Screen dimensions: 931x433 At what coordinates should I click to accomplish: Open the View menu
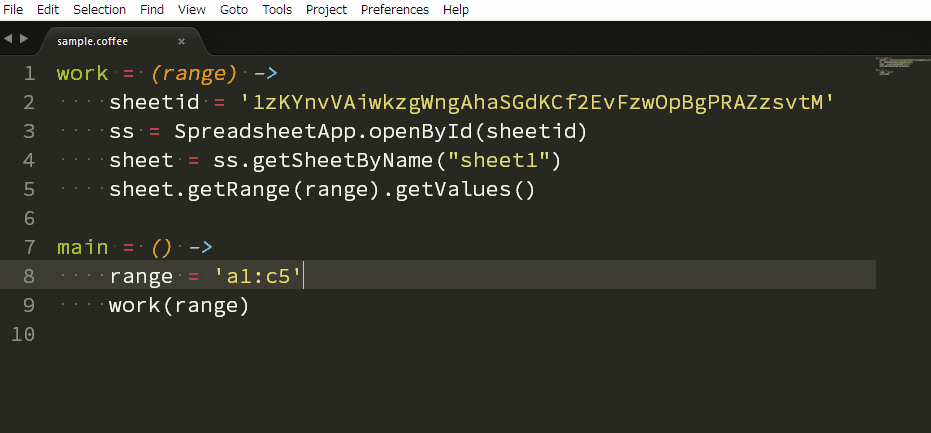pyautogui.click(x=191, y=10)
